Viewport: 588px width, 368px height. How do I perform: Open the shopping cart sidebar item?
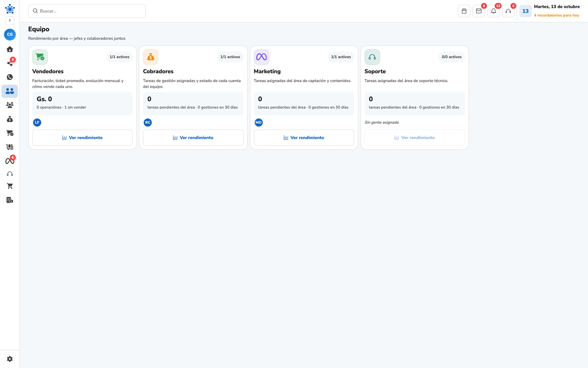[x=10, y=186]
